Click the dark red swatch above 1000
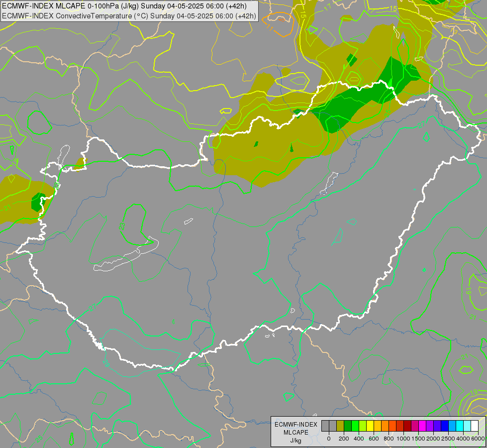This screenshot has height=448, width=487. (407, 426)
